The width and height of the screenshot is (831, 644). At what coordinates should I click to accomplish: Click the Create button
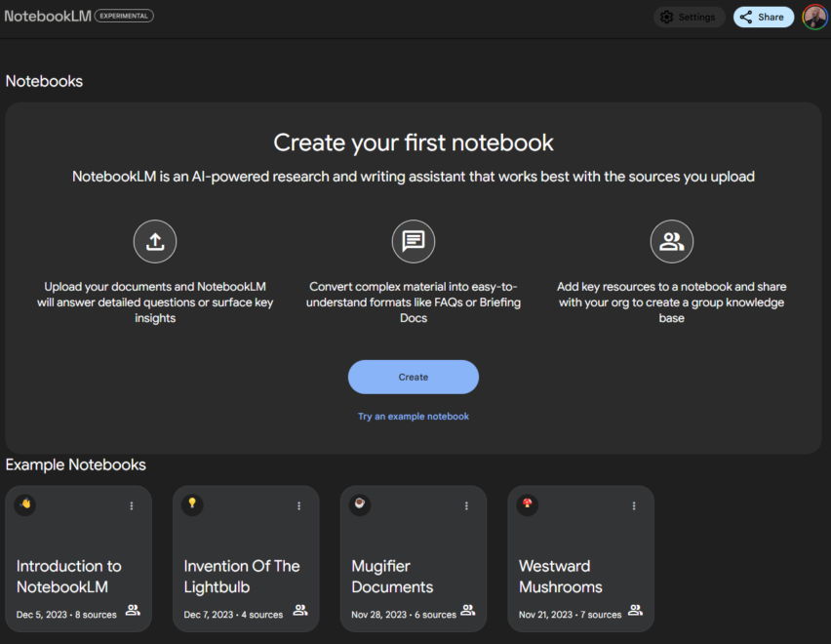[414, 377]
